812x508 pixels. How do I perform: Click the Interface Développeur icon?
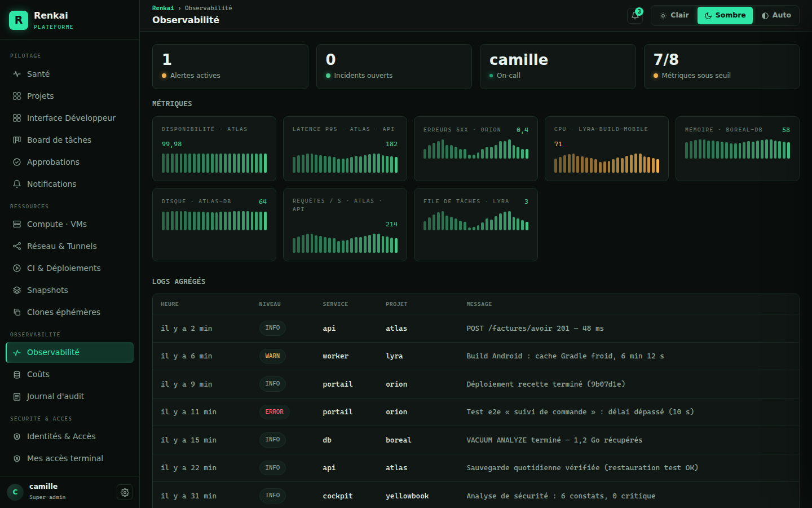tap(17, 118)
